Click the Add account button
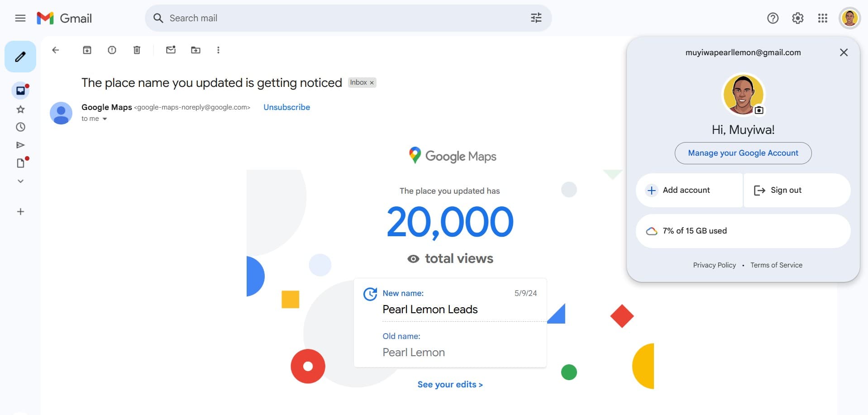The height and width of the screenshot is (415, 868). point(689,190)
